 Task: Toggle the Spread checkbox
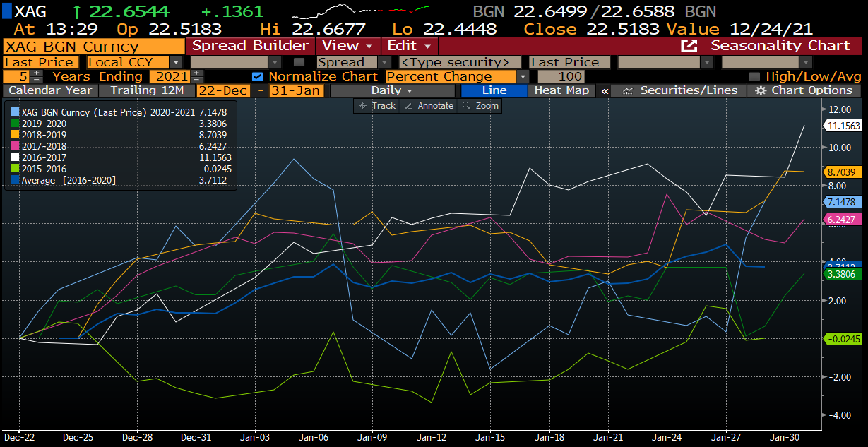click(299, 62)
